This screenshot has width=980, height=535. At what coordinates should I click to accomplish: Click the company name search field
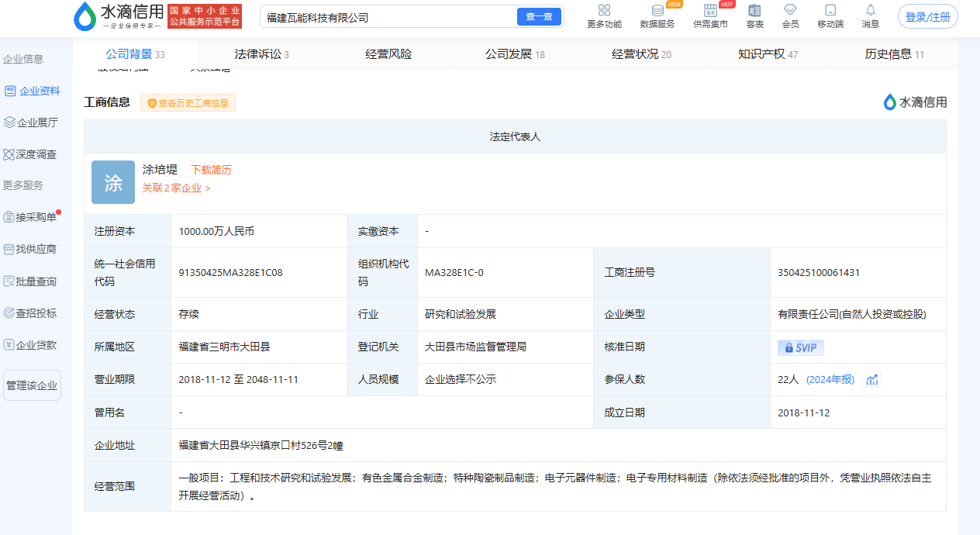tap(388, 17)
